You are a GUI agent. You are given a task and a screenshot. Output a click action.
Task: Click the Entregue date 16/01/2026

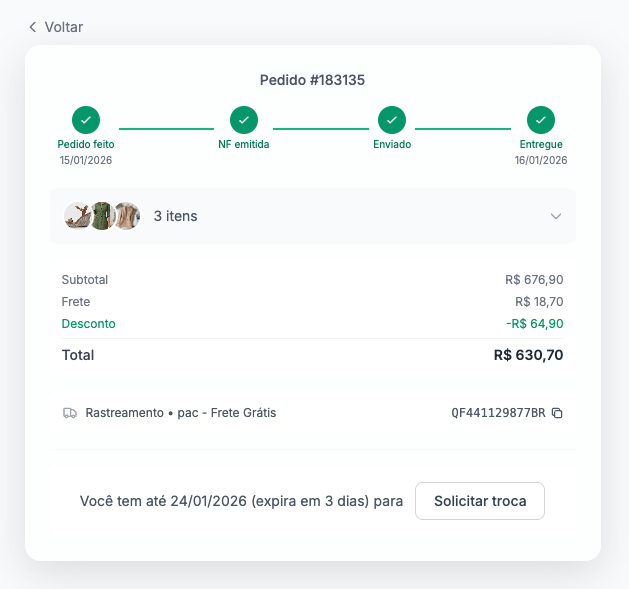pyautogui.click(x=541, y=160)
